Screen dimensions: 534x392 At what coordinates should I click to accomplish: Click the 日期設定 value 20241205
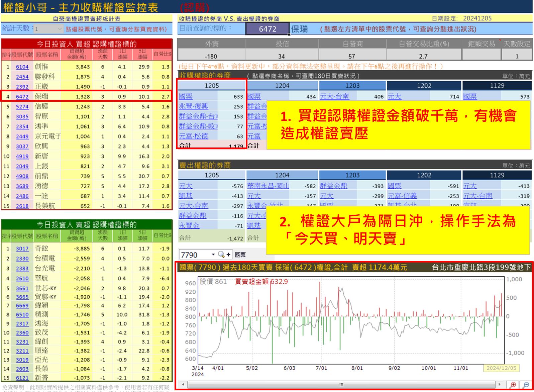(x=477, y=18)
